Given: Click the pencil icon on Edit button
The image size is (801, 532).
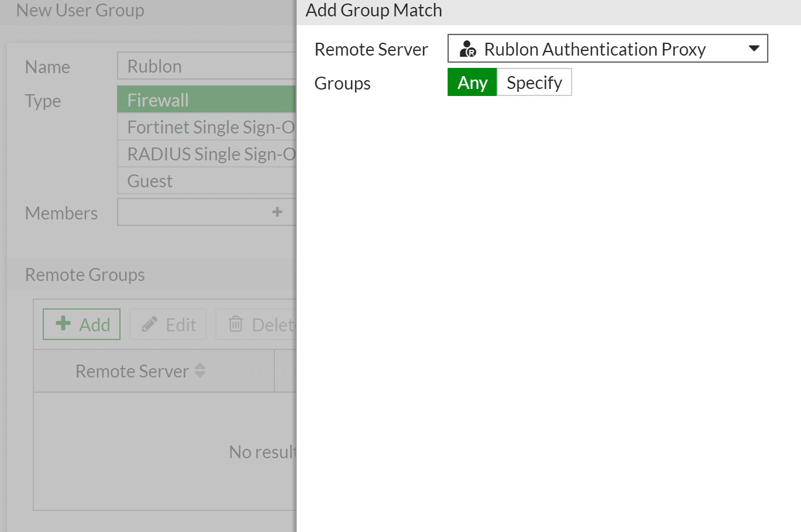Looking at the screenshot, I should [x=150, y=324].
